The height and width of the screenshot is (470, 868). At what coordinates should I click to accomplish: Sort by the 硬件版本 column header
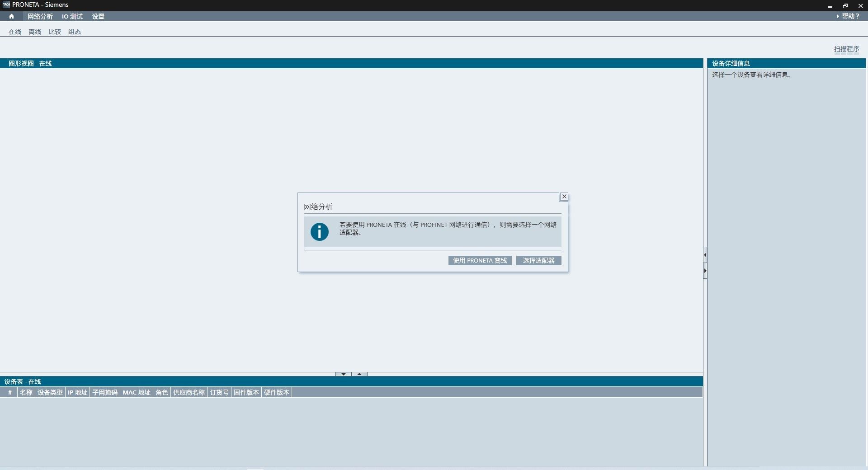[277, 392]
